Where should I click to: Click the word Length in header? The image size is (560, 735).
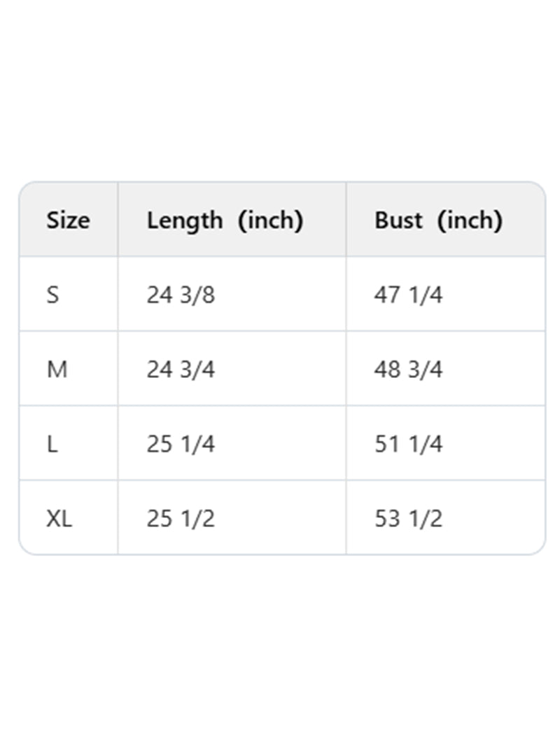184,220
